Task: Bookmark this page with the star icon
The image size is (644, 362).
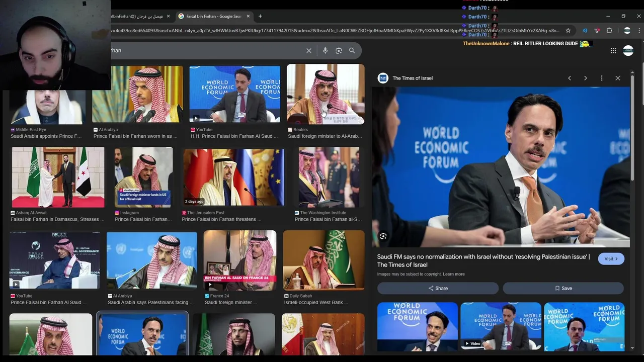Action: pyautogui.click(x=568, y=30)
